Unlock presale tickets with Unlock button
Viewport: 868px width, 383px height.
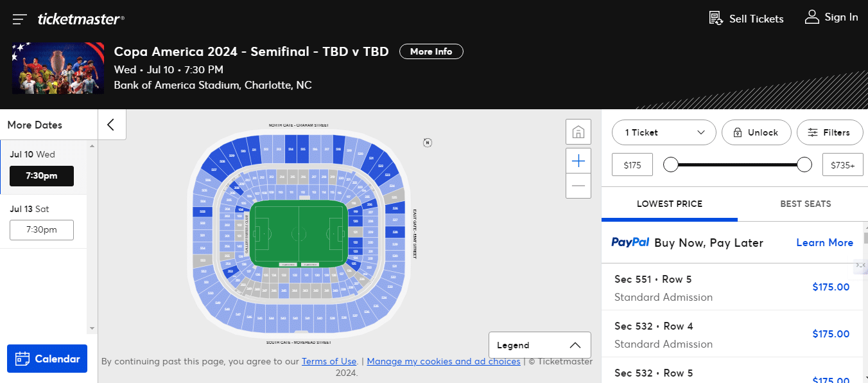754,132
